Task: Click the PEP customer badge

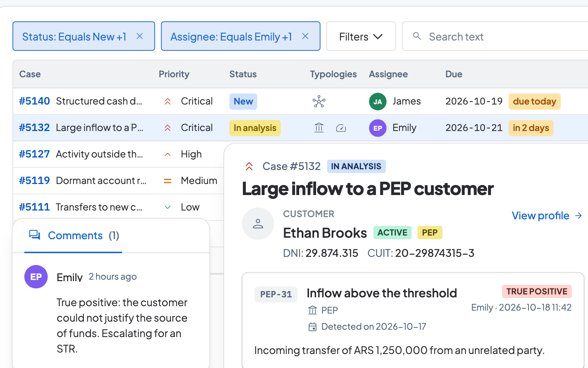Action: click(430, 233)
